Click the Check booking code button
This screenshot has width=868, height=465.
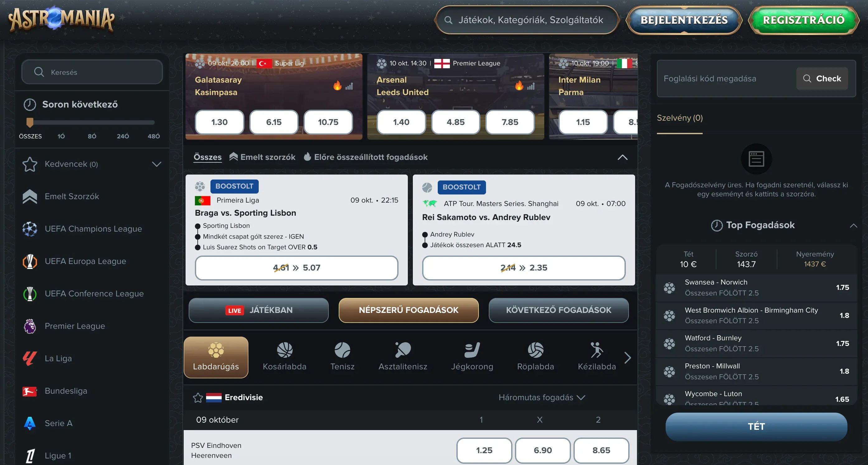[x=822, y=79]
